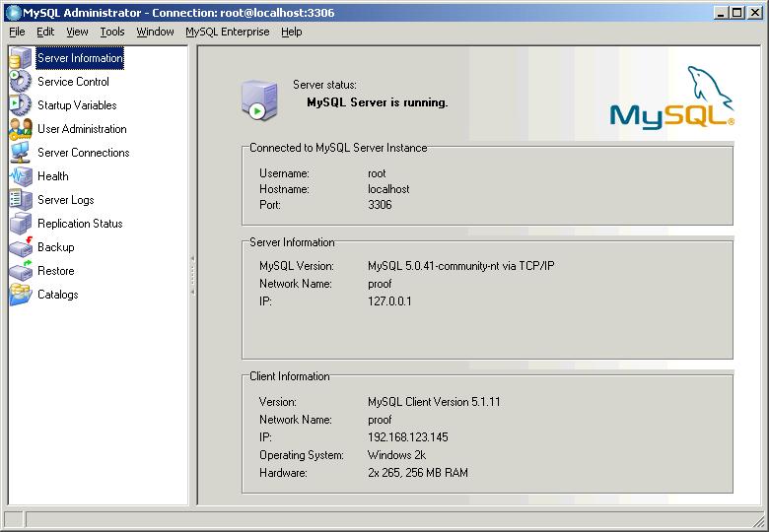The height and width of the screenshot is (532, 769).
Task: Open the Service Control section
Action: pyautogui.click(x=73, y=82)
